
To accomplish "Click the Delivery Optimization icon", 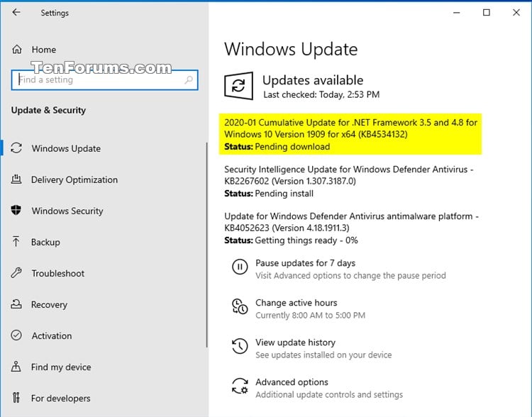I will pos(16,179).
